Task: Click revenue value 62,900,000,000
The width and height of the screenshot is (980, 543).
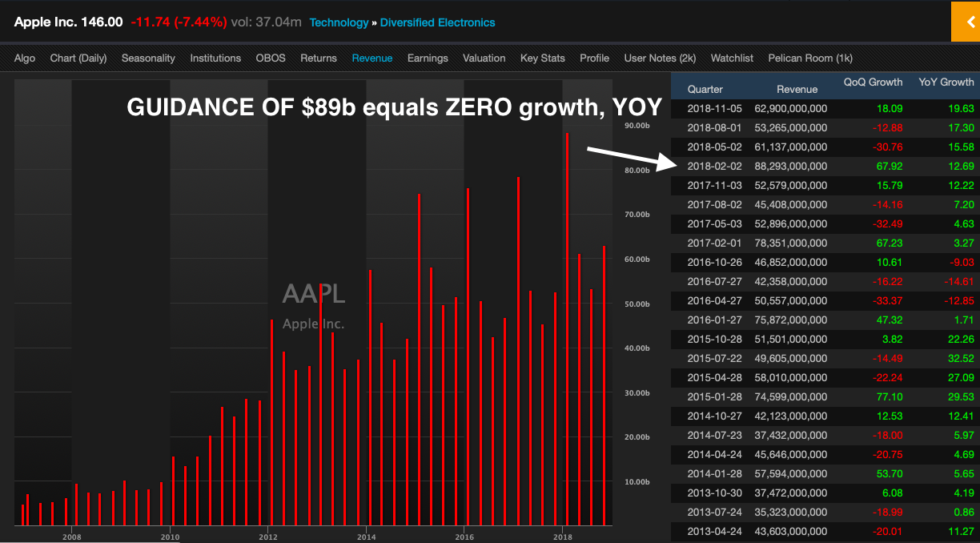Action: [x=791, y=108]
